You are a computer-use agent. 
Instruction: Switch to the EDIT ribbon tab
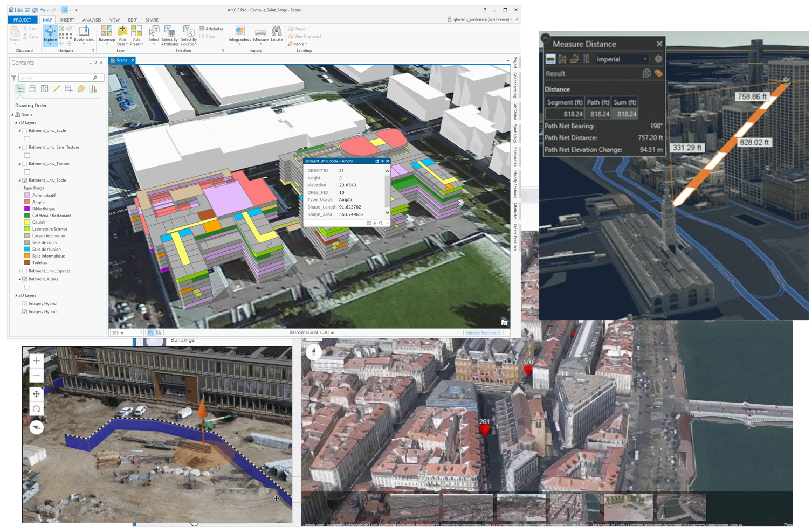[x=132, y=20]
